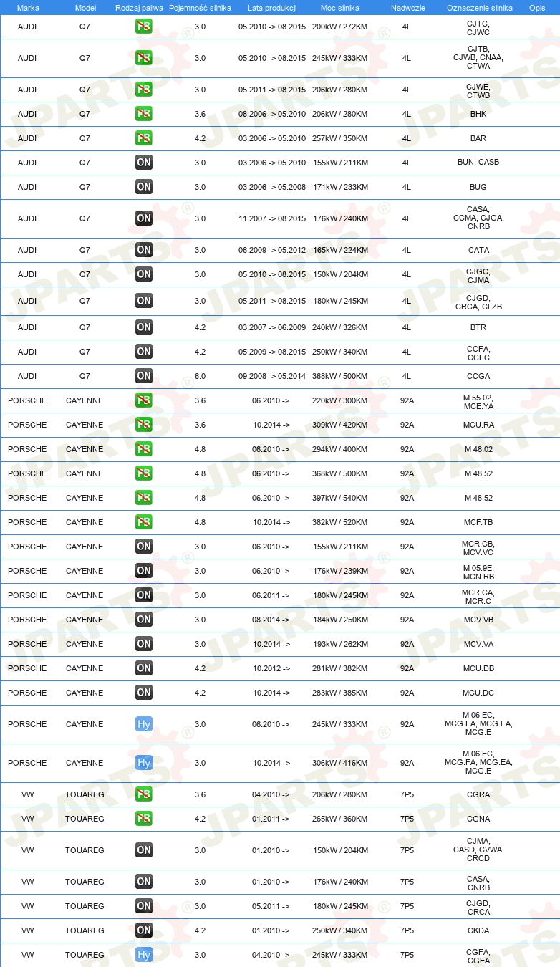Click the diesel ON icon in the BUG row
Screen dimensions: 560x967
point(144,187)
